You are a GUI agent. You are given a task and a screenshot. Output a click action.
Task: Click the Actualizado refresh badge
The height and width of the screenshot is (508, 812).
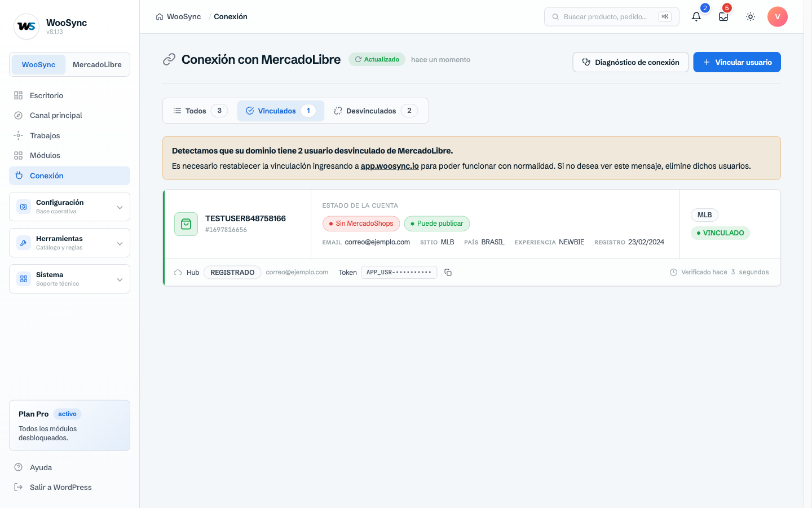click(377, 59)
